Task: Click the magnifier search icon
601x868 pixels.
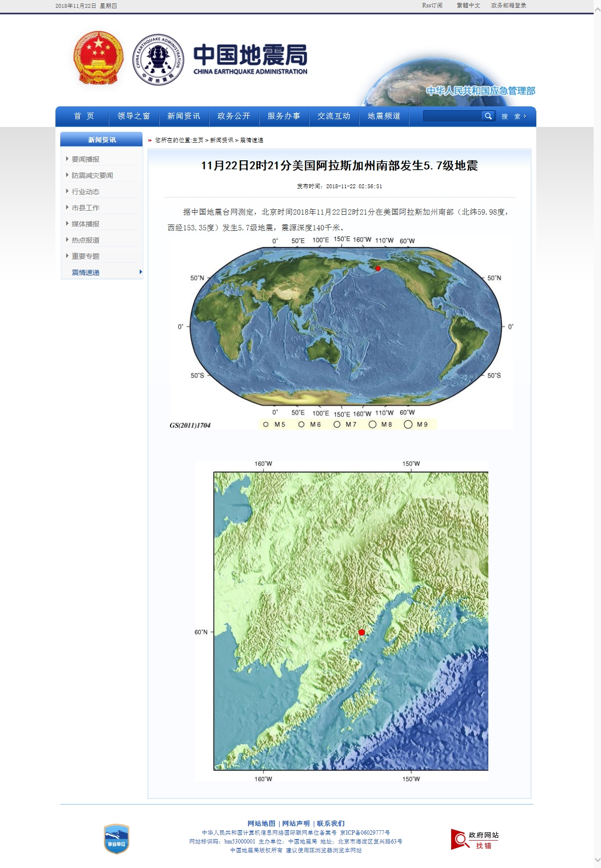Action: coord(488,116)
